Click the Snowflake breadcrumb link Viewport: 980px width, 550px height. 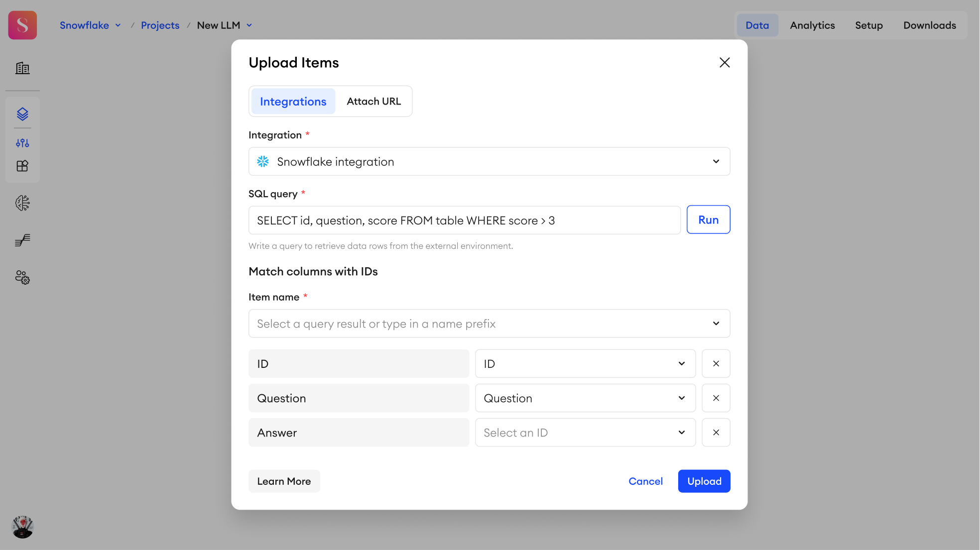point(85,25)
